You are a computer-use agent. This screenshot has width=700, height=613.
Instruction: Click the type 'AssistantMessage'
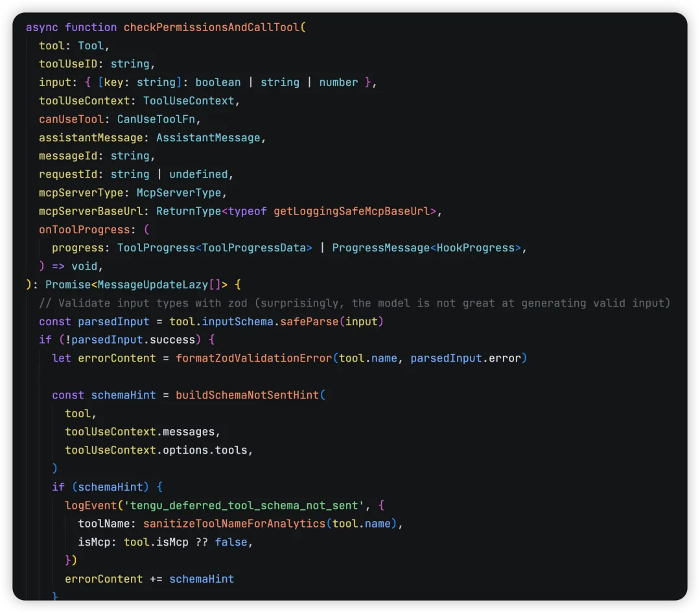point(208,137)
